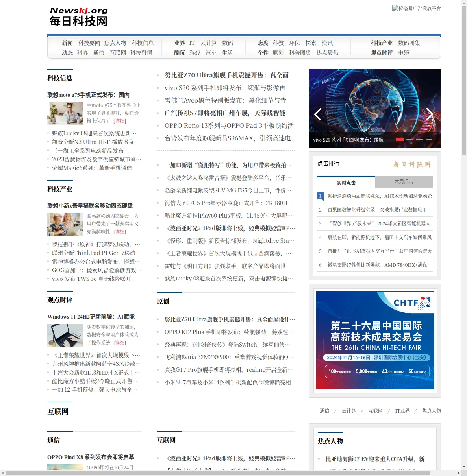Open 广汽传祺S7即将亮相广州车展 article
This screenshot has height=476, width=467.
[x=225, y=113]
